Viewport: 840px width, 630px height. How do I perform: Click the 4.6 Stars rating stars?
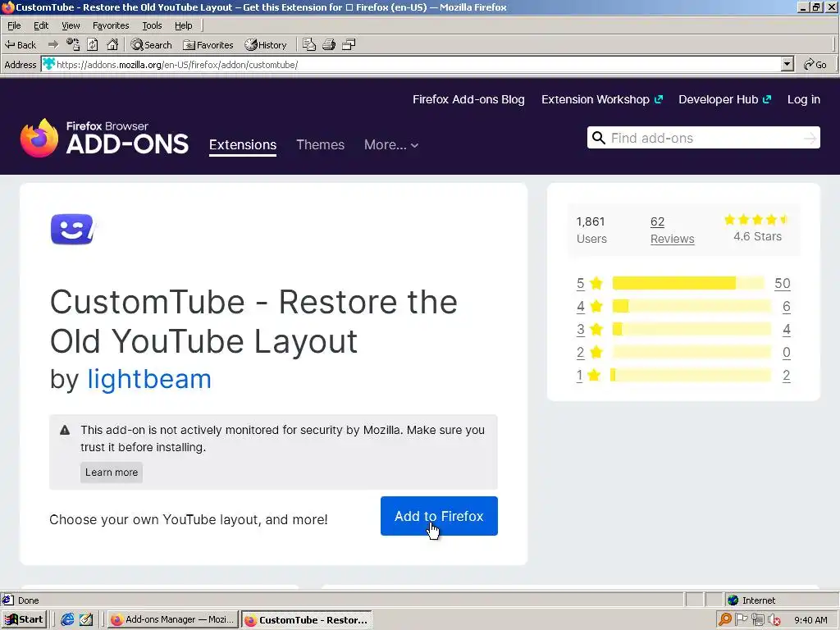coord(756,220)
